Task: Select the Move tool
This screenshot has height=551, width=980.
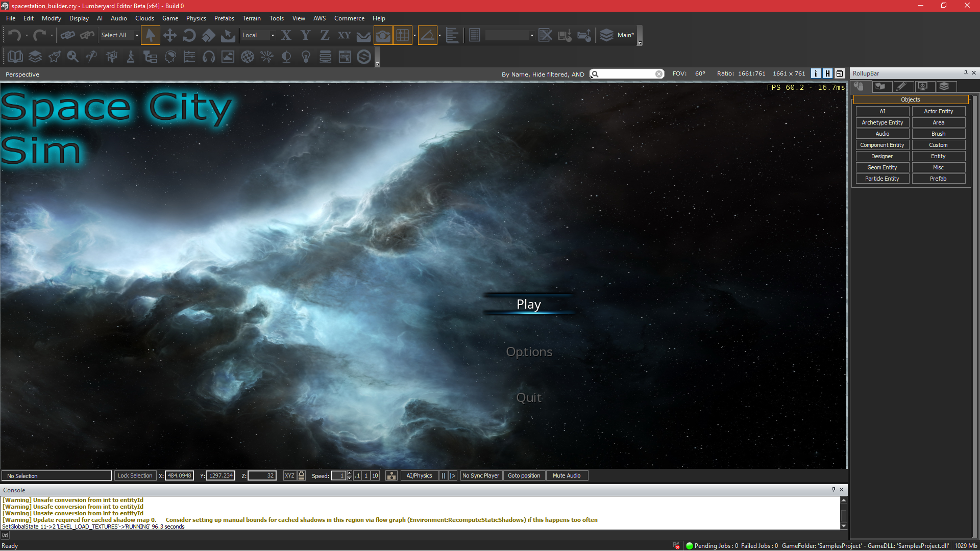Action: click(169, 35)
